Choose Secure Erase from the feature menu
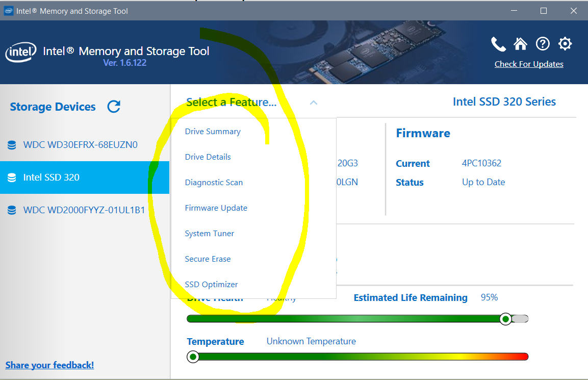Viewport: 588px width, 380px height. click(x=208, y=259)
